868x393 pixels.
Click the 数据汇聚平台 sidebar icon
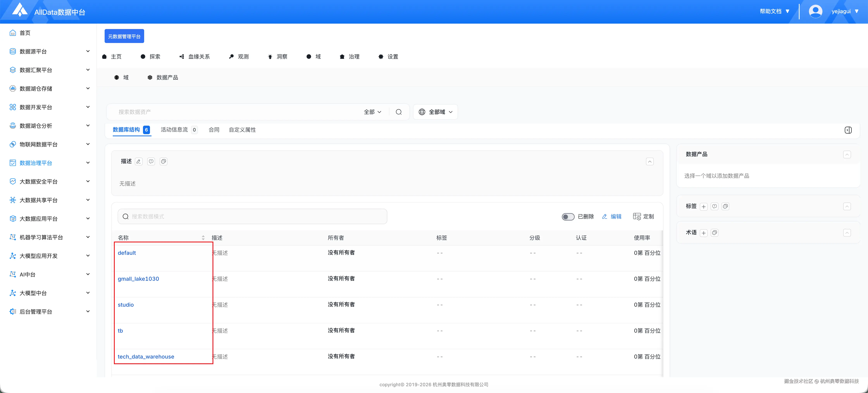point(13,70)
